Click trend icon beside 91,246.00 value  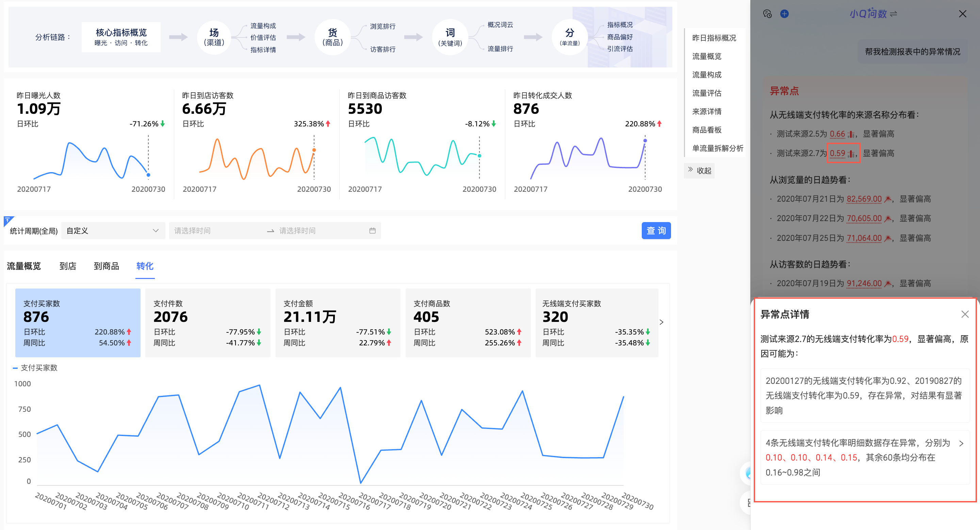887,284
